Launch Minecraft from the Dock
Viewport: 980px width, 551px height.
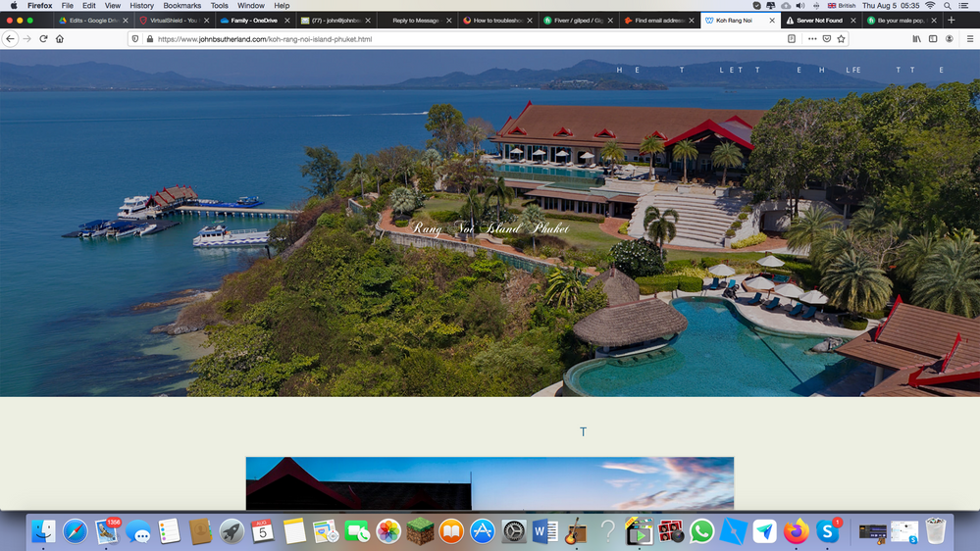pyautogui.click(x=420, y=531)
